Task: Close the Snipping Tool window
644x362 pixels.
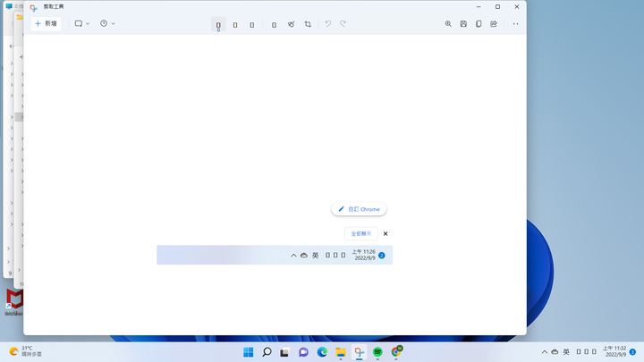Action: [x=517, y=6]
